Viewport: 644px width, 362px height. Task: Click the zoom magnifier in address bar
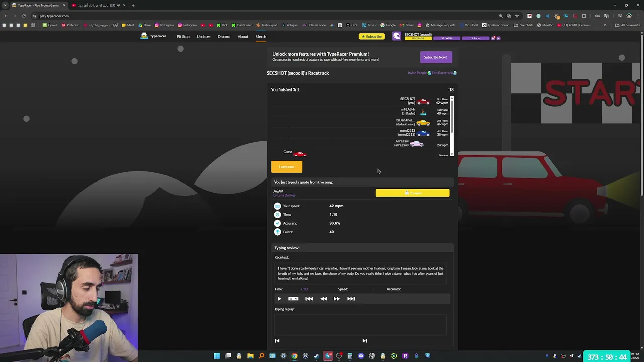(x=501, y=16)
